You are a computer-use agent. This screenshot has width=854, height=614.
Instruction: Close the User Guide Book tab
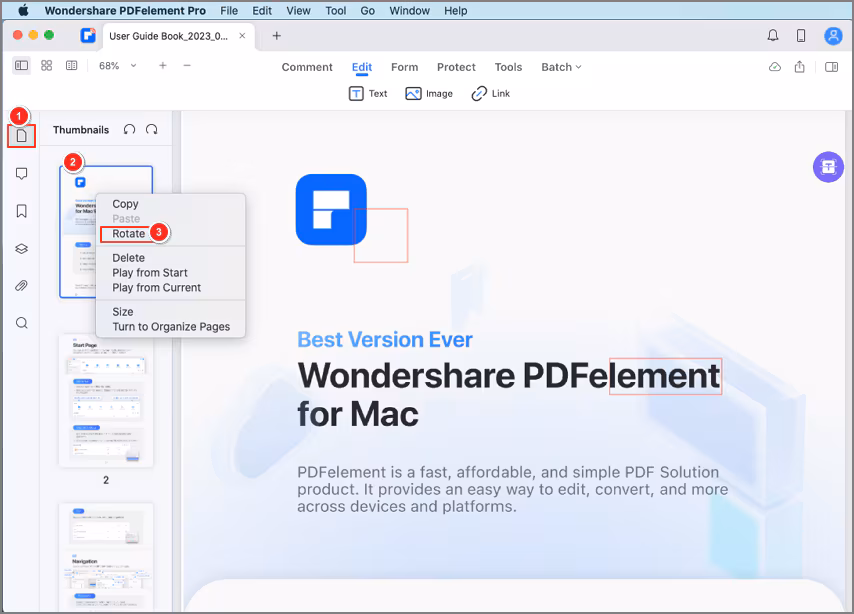click(x=242, y=35)
